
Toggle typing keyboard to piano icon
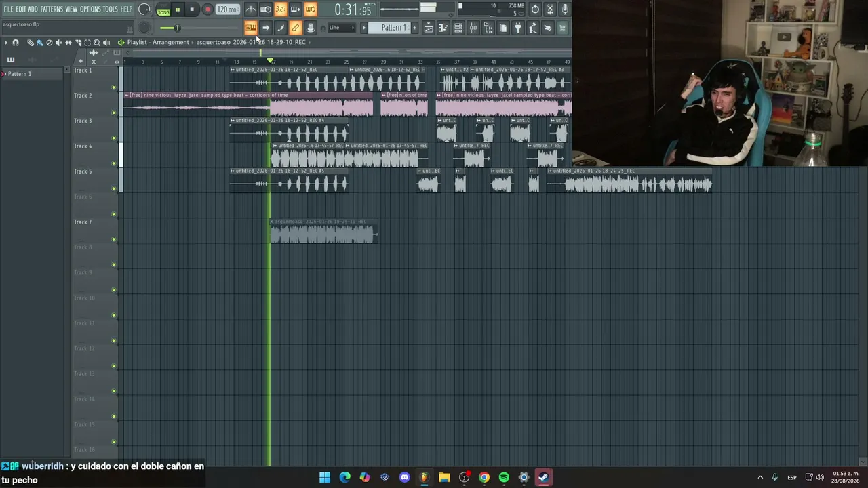click(251, 28)
